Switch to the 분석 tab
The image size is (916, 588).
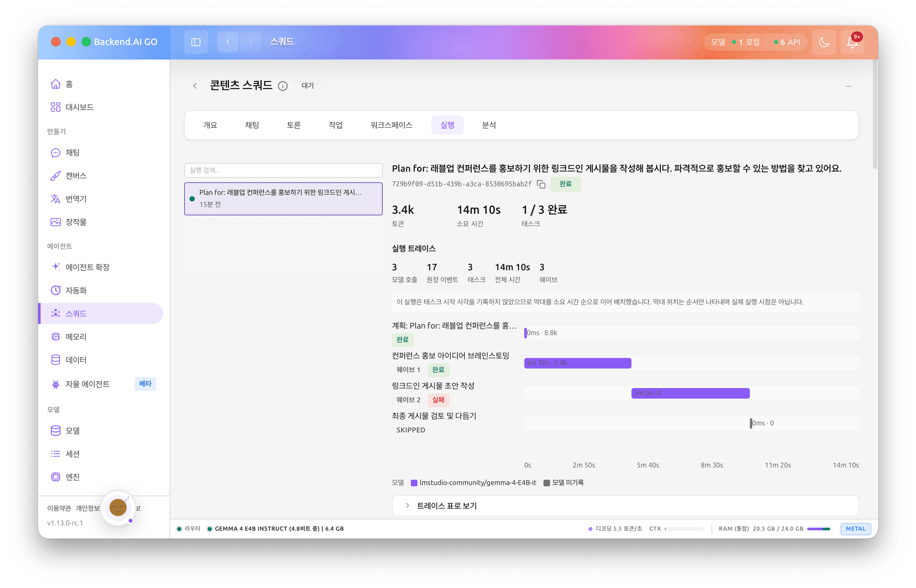pos(489,125)
